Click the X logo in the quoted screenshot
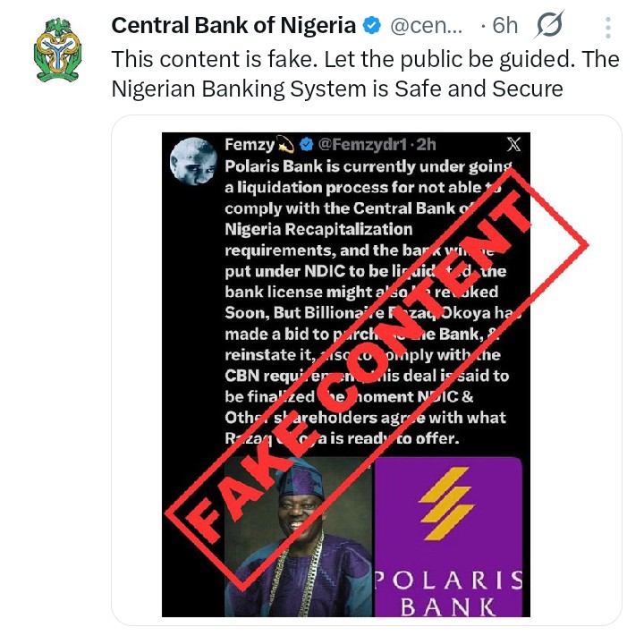 (x=513, y=144)
